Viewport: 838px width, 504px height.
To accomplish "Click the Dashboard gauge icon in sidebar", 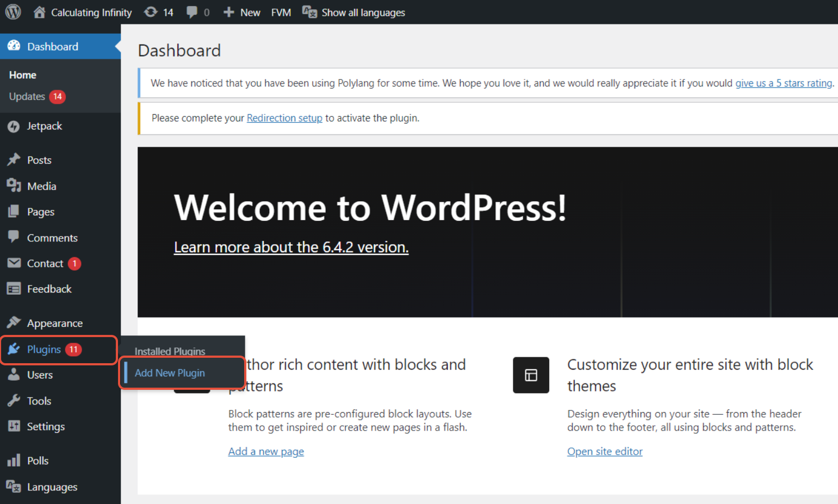I will tap(14, 46).
